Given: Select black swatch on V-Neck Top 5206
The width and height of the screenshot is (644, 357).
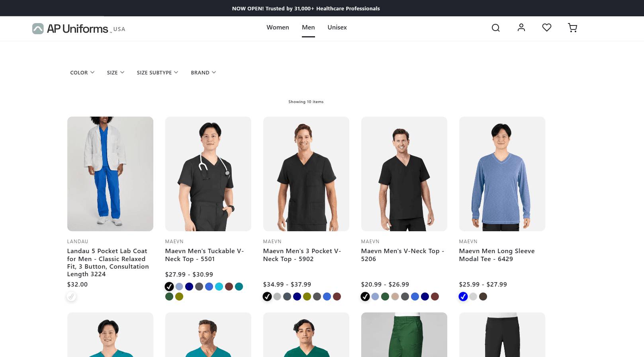Looking at the screenshot, I should point(365,297).
